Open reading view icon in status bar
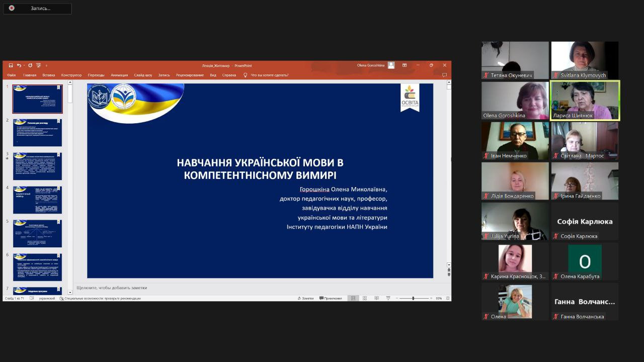 point(376,298)
